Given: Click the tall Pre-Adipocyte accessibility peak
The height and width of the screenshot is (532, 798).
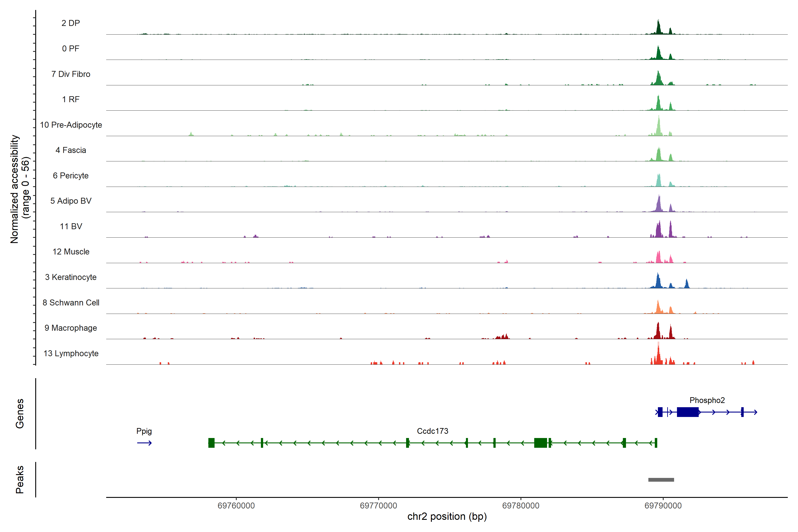Looking at the screenshot, I should (x=659, y=128).
